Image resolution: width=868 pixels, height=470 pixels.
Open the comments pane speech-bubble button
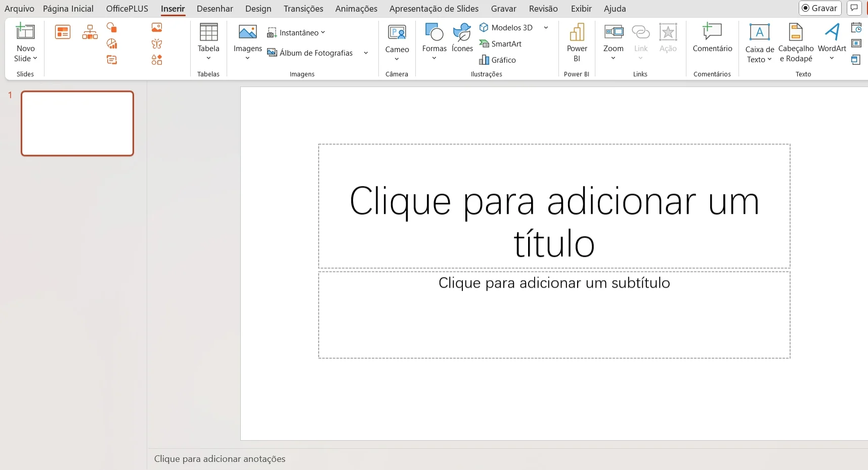(854, 8)
